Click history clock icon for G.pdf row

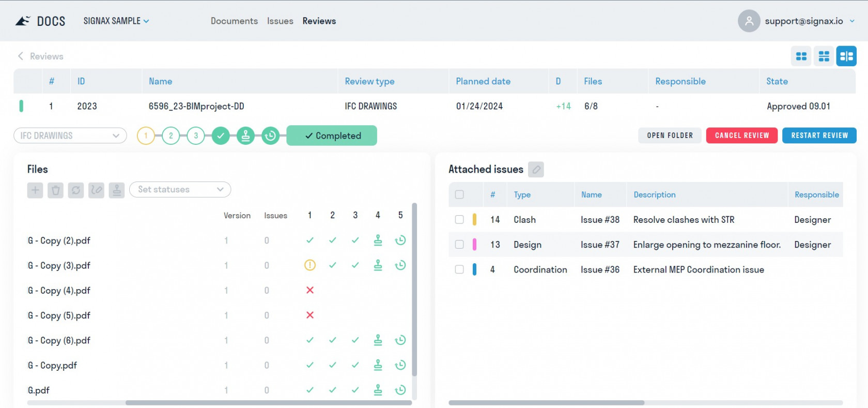click(400, 390)
